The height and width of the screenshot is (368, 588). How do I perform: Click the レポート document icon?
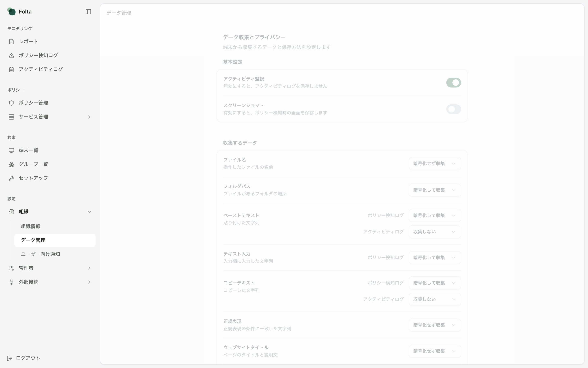[x=11, y=42]
